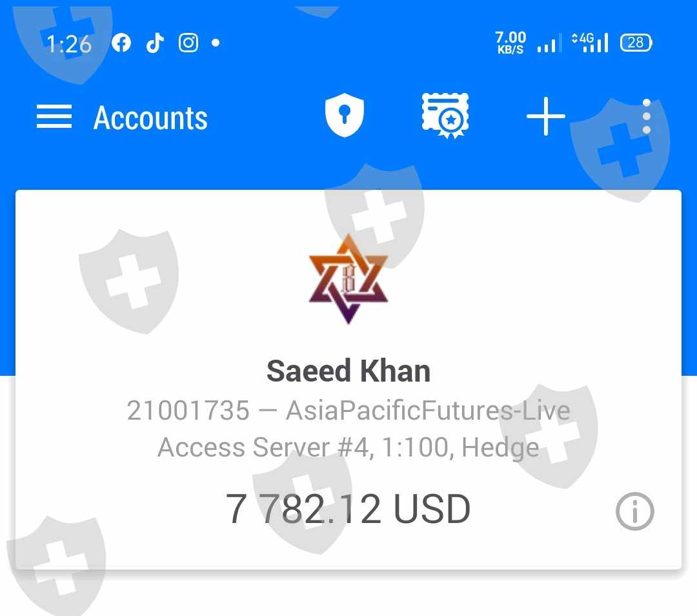
Task: Tap the account info circle icon
Action: [x=635, y=511]
